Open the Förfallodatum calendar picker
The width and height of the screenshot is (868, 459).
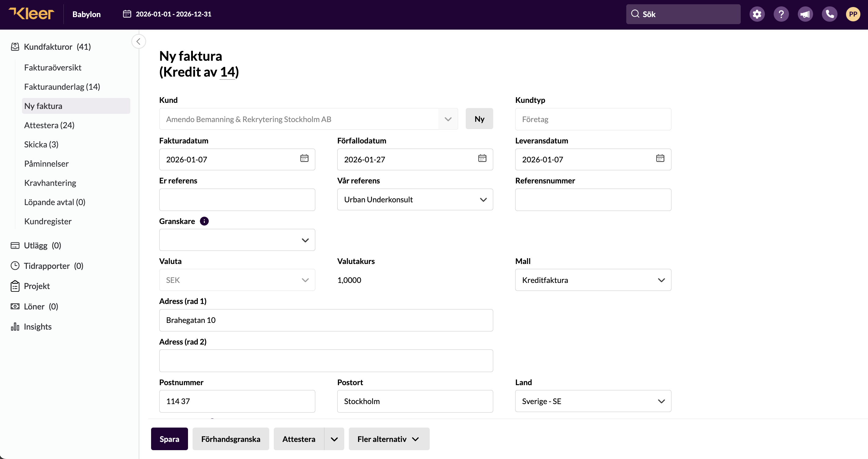click(482, 158)
